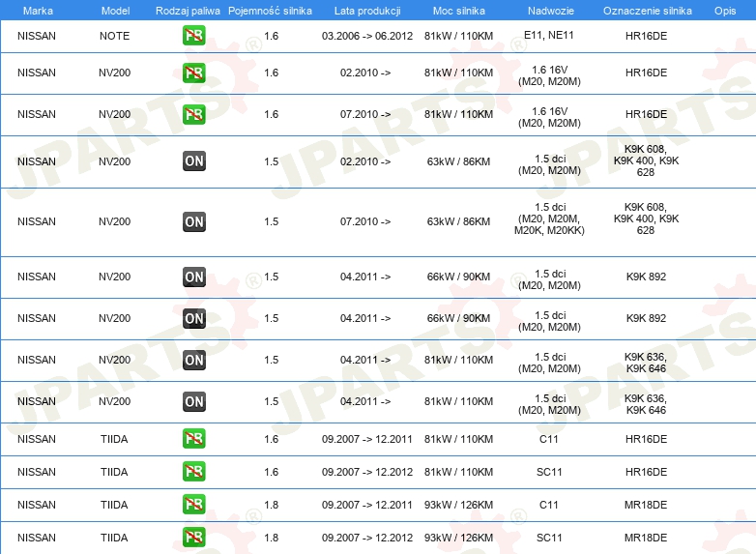Select the NOTE model cell

(115, 36)
